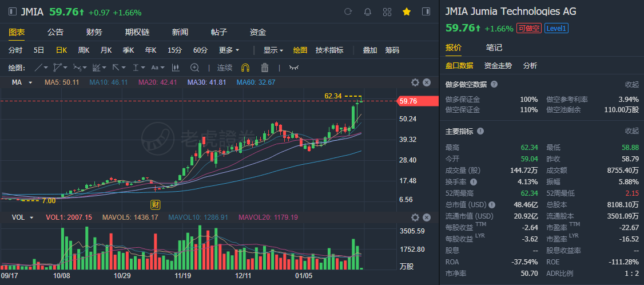Open the 分析 analysis sub-tab
This screenshot has width=644, height=285.
pos(530,66)
